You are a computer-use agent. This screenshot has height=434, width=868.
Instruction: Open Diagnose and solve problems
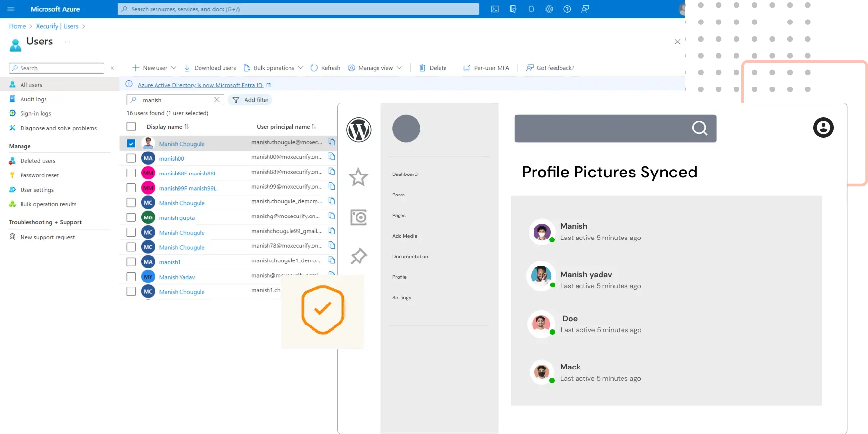(58, 128)
